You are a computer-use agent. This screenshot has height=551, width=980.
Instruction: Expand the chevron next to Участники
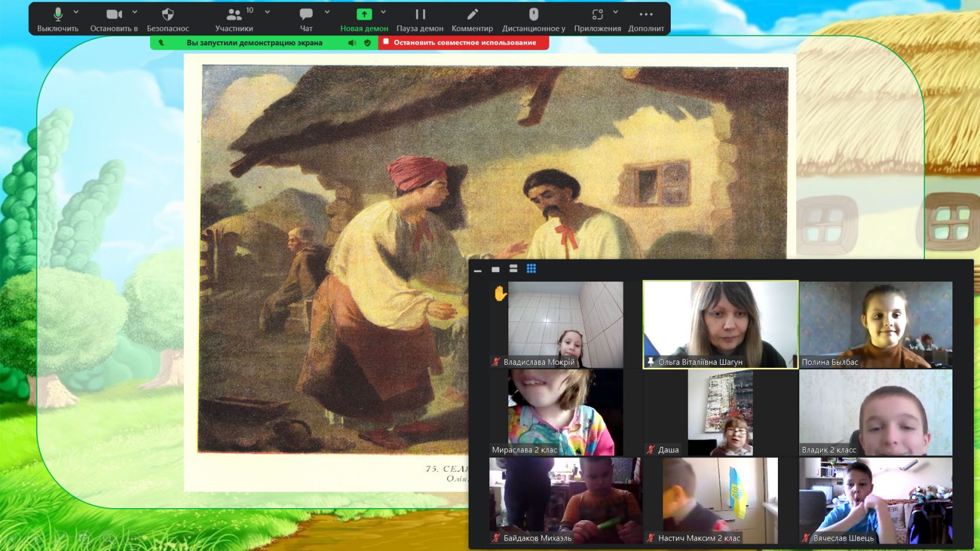tap(267, 12)
